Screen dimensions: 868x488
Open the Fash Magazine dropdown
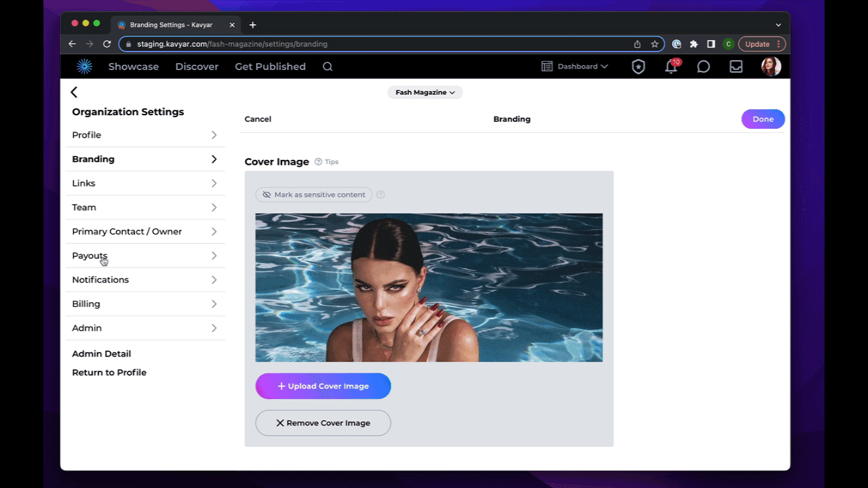click(425, 92)
